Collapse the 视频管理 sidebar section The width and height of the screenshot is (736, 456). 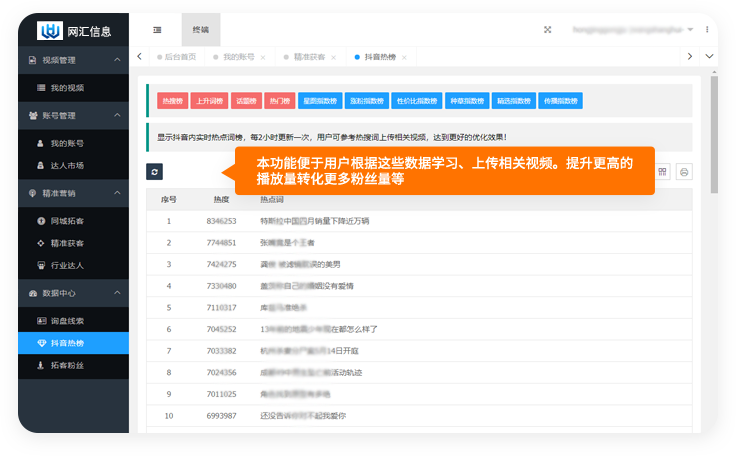[x=117, y=60]
